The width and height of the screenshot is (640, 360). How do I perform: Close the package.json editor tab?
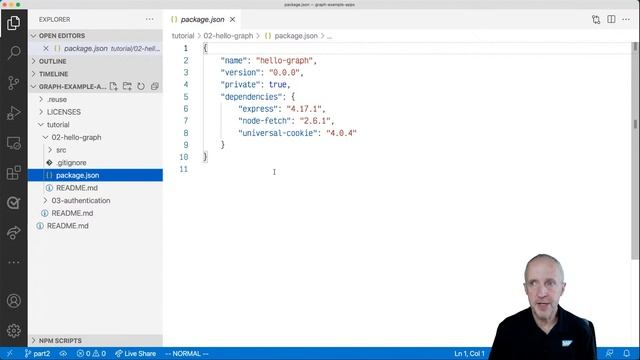point(232,20)
